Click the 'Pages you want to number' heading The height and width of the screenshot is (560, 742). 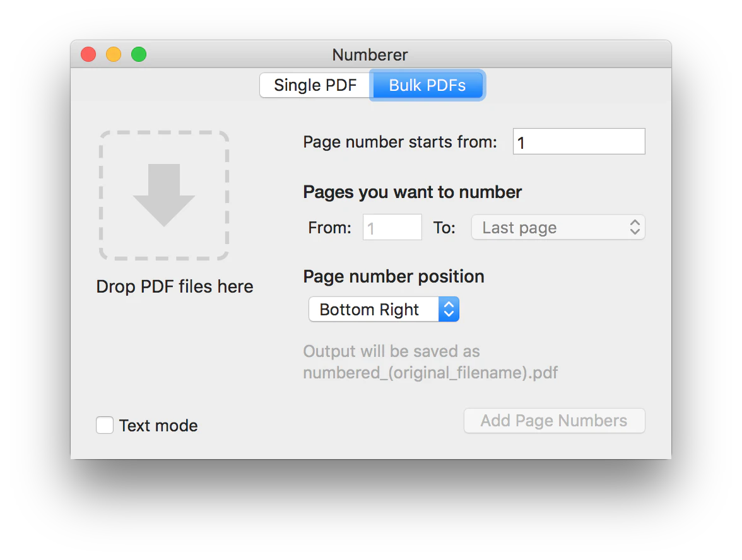click(x=412, y=192)
